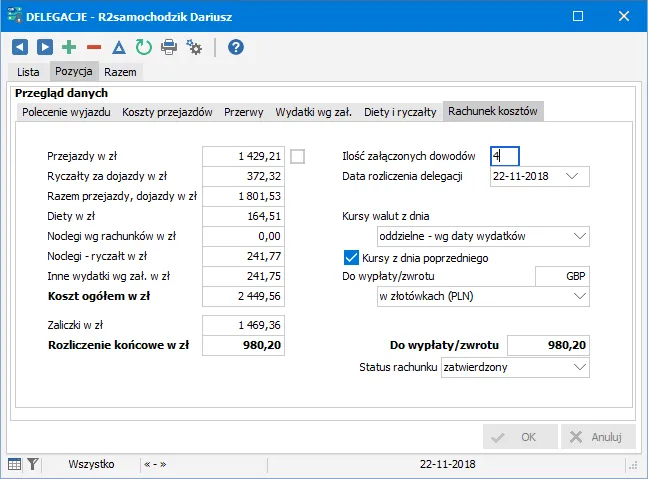The width and height of the screenshot is (648, 479).
Task: Click the filter funnel icon in status bar
Action: 33,464
